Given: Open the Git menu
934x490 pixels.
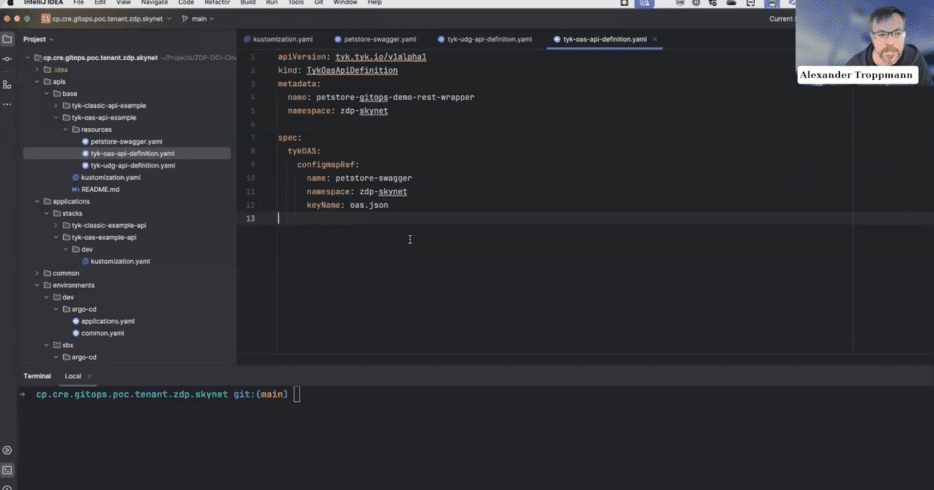Looking at the screenshot, I should [x=319, y=2].
